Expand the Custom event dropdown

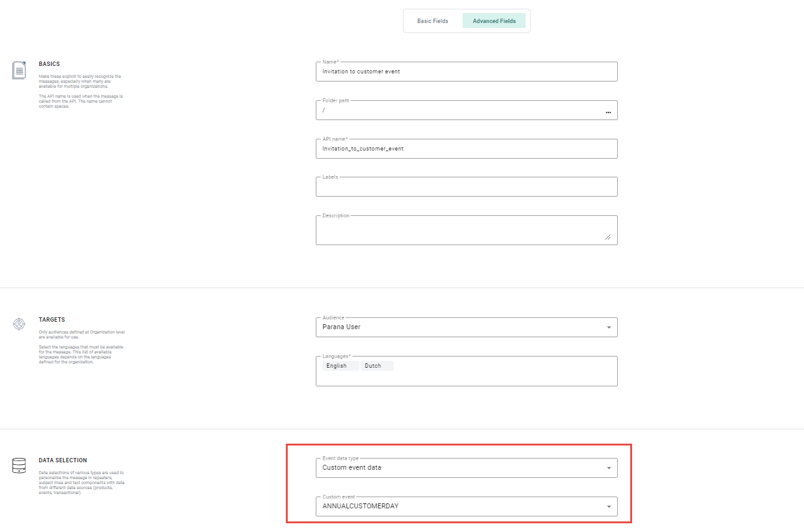click(608, 506)
